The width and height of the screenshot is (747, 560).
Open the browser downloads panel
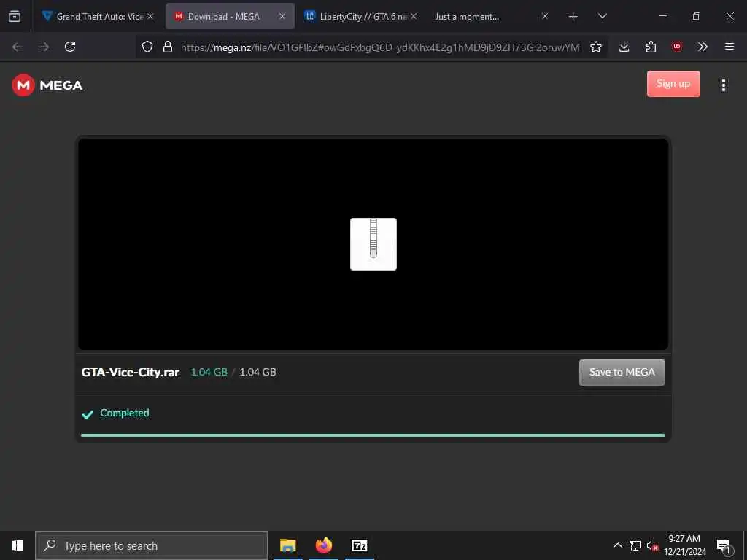624,47
